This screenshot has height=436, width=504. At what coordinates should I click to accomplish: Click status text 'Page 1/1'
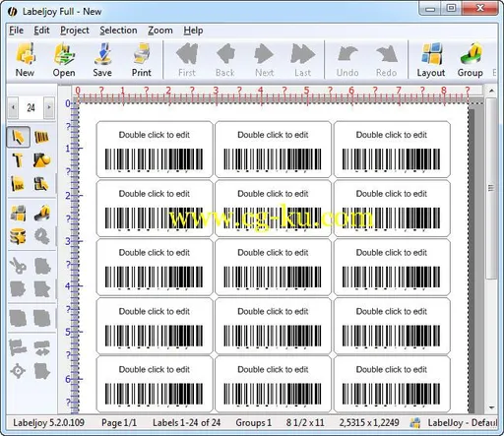tap(119, 423)
